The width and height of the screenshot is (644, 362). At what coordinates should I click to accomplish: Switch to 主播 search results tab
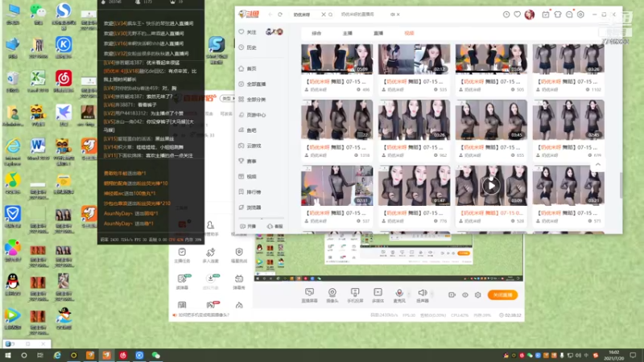pyautogui.click(x=348, y=33)
